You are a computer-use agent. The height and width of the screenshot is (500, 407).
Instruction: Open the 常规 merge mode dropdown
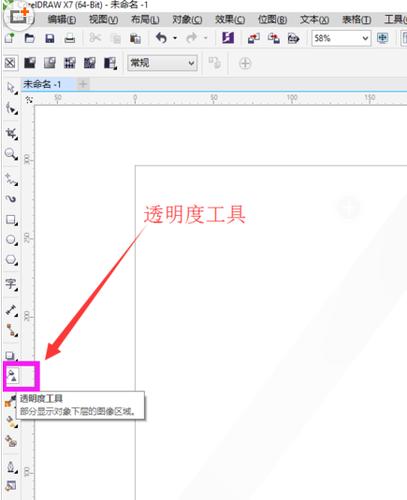point(162,63)
